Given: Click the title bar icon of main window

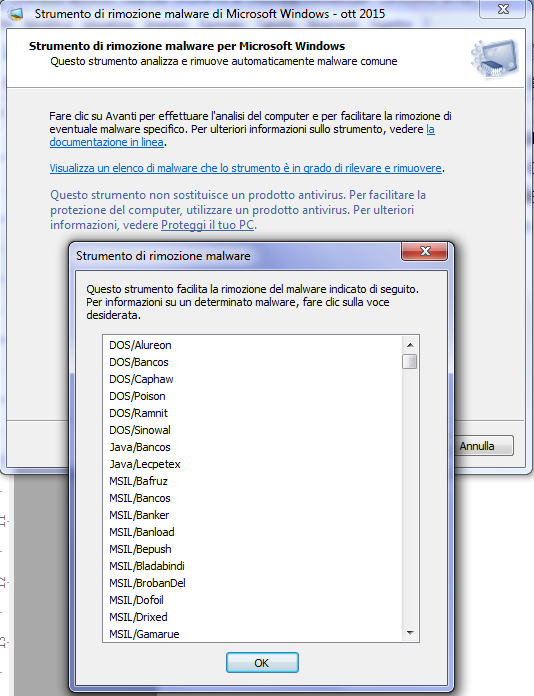Looking at the screenshot, I should coord(16,14).
